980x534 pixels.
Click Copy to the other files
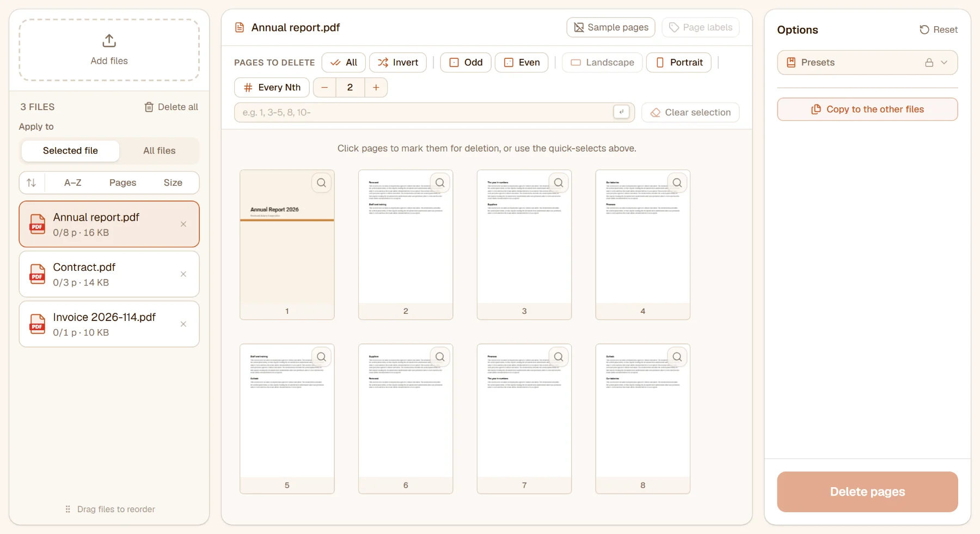[867, 110]
